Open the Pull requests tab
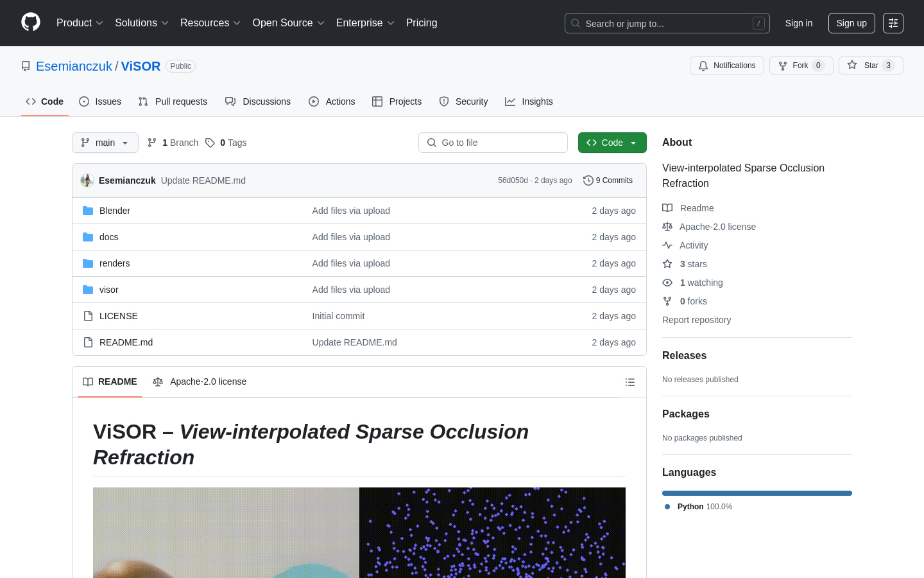Viewport: 924px width, 578px height. [x=173, y=101]
